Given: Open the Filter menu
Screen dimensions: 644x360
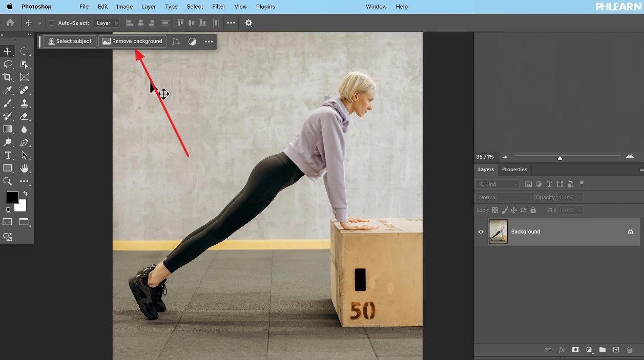Looking at the screenshot, I should click(219, 7).
